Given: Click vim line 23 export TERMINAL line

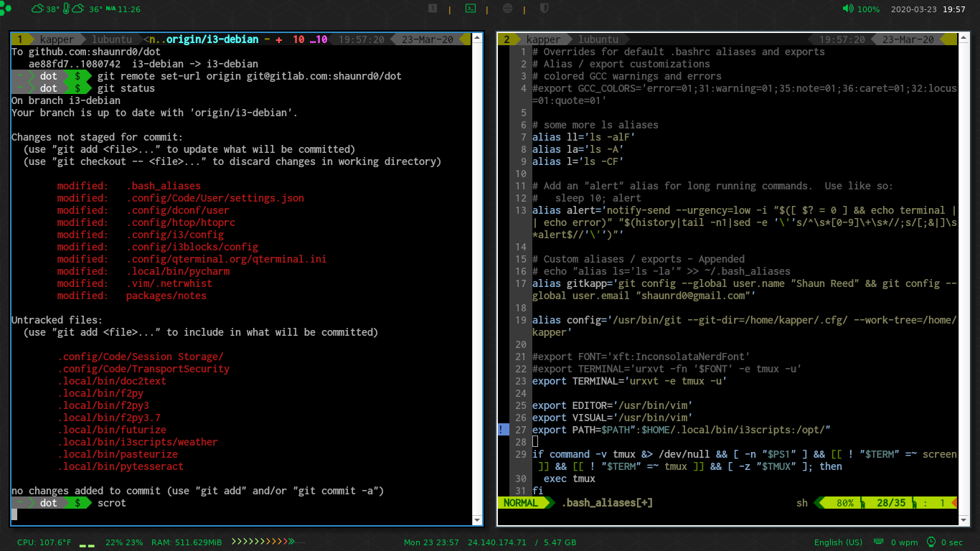Looking at the screenshot, I should 630,381.
